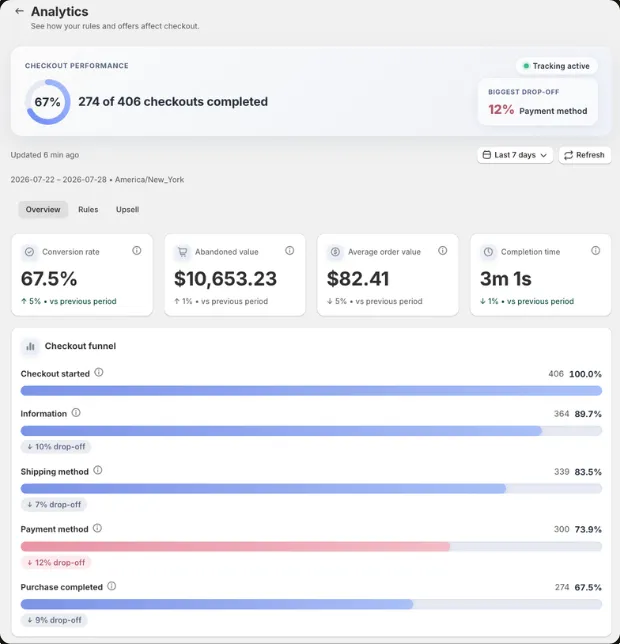Open info tooltip next to Payment method step
This screenshot has height=644, width=620.
click(97, 528)
